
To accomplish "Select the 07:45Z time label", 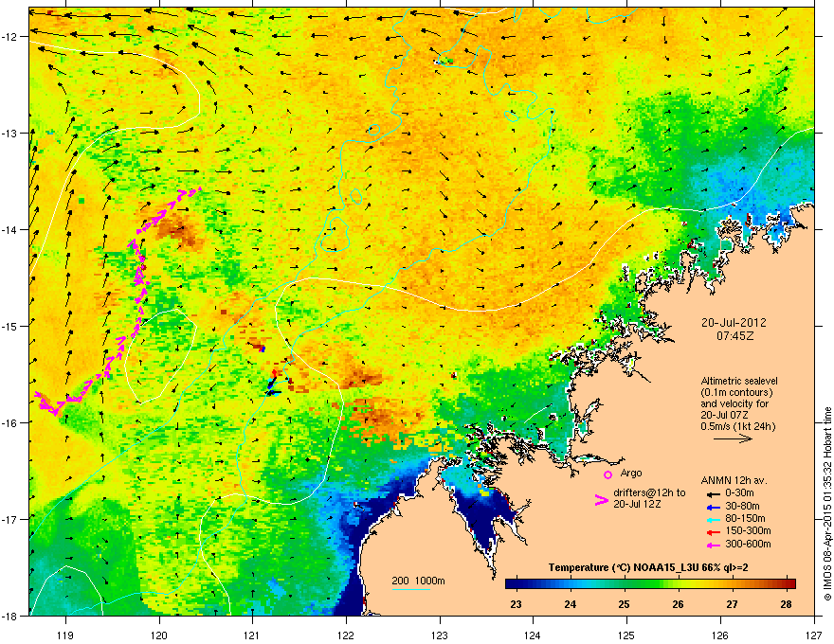I will [735, 336].
